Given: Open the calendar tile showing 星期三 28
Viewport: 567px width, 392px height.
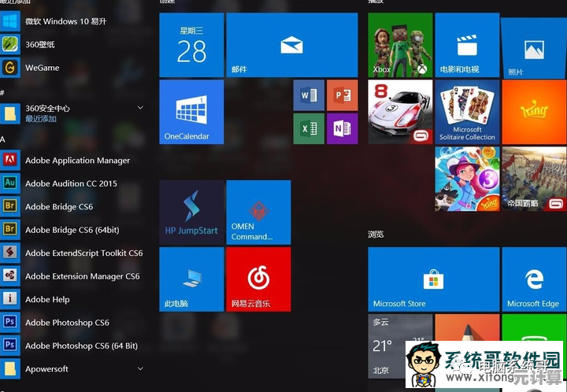Looking at the screenshot, I should [191, 45].
